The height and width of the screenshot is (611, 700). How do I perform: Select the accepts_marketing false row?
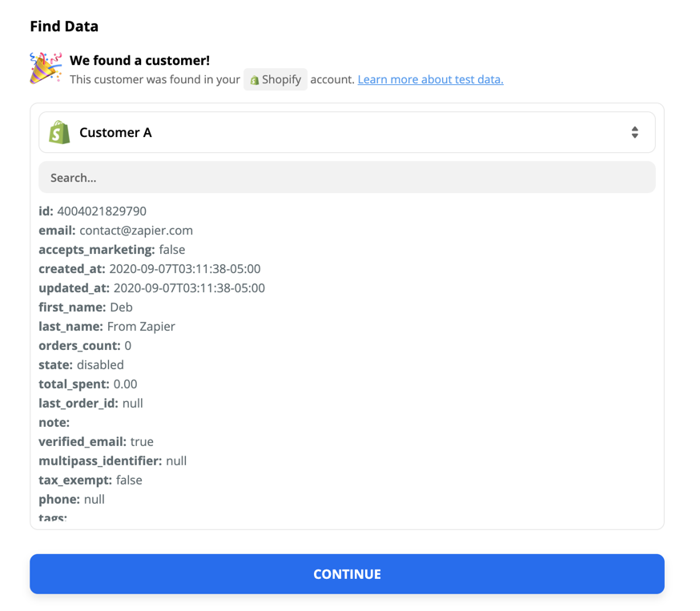pyautogui.click(x=111, y=250)
